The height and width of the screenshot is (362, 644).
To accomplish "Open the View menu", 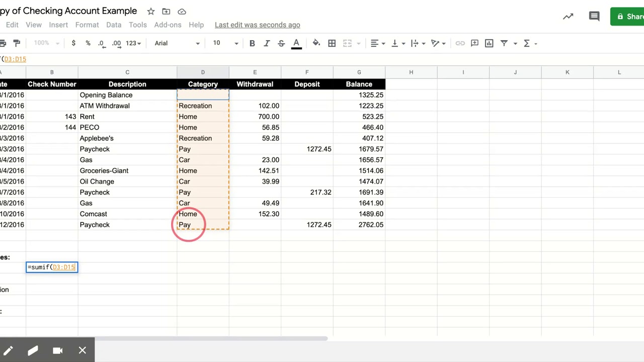I will 34,25.
